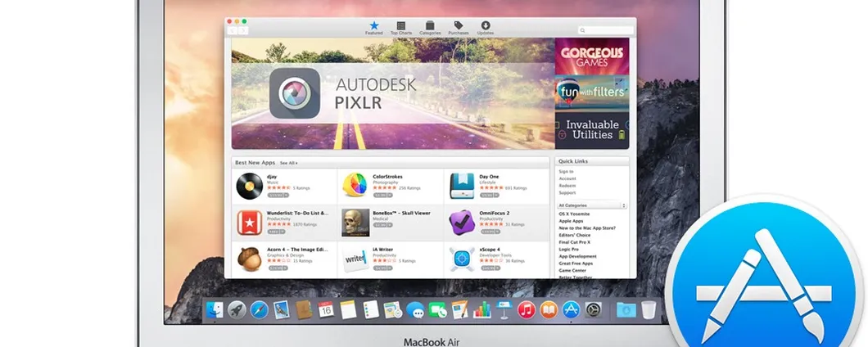Open the Wunderlist red star icon
This screenshot has width=868, height=347.
click(x=250, y=223)
